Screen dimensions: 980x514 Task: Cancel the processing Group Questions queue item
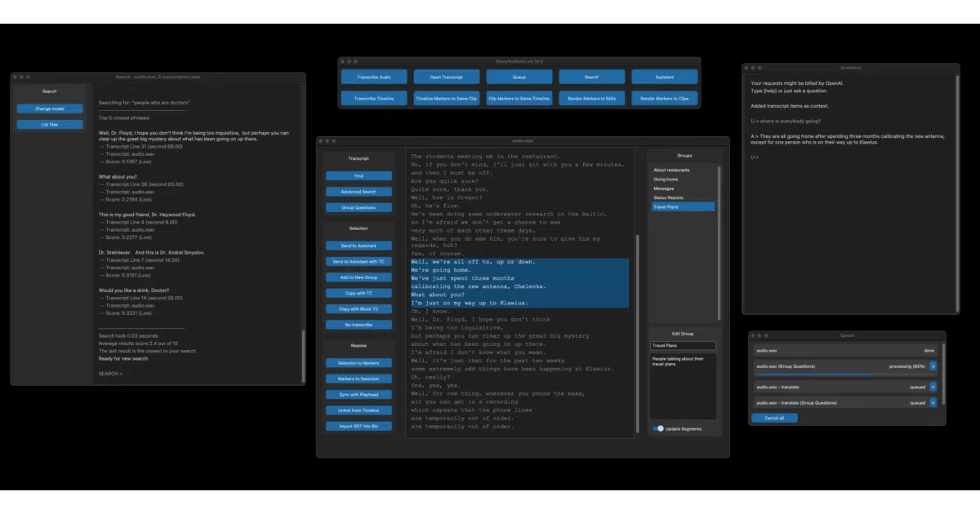click(933, 366)
